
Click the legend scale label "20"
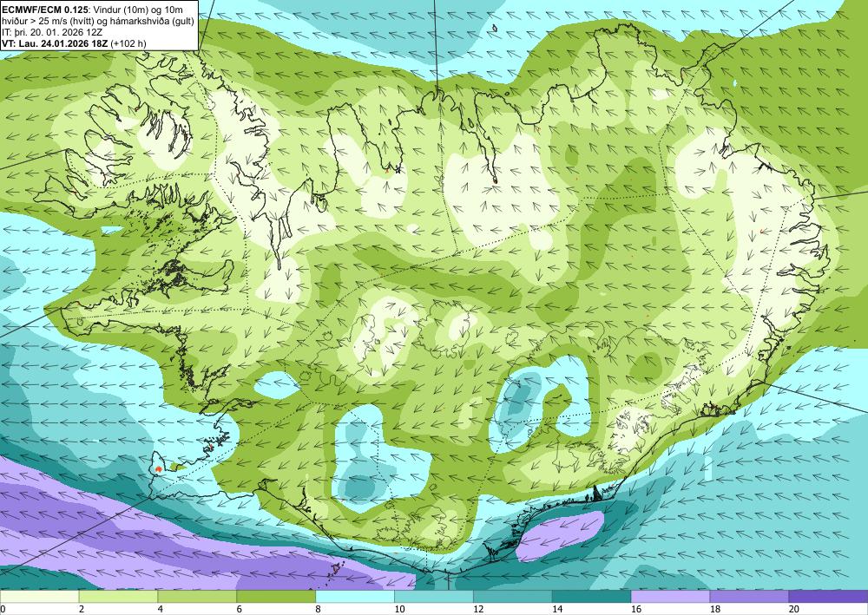(x=794, y=610)
